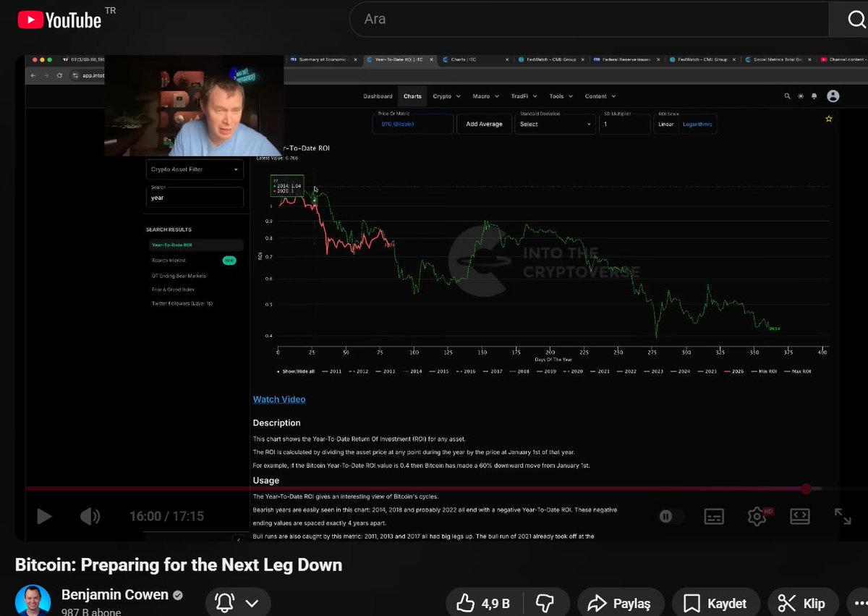Focus the Ara search box
Viewport: 868px width, 616px height.
590,19
